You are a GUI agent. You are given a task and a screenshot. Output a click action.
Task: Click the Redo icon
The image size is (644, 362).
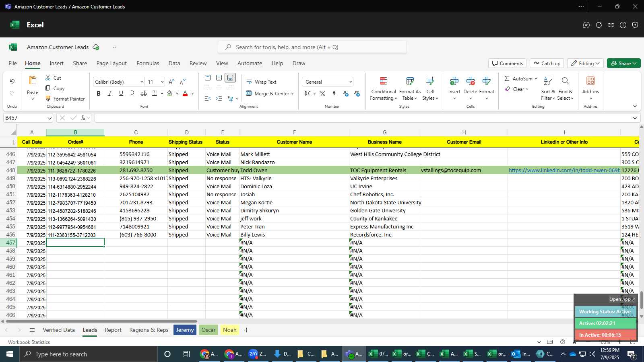click(x=12, y=93)
